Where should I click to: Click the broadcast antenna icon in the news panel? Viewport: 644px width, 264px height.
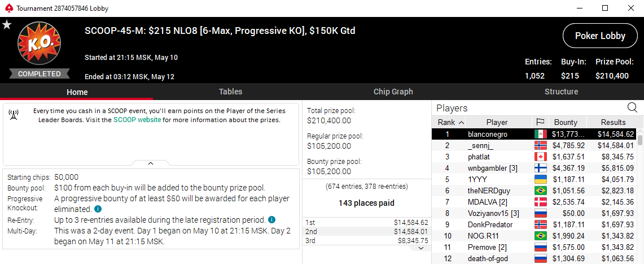point(14,115)
